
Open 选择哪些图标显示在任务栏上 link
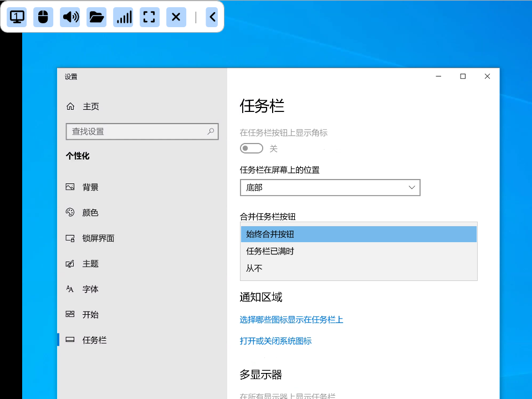[291, 320]
